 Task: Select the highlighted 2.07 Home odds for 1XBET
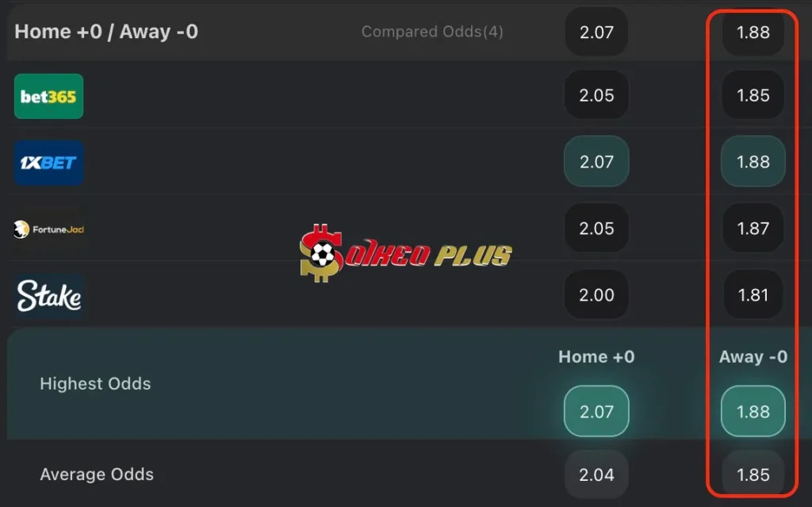click(596, 162)
